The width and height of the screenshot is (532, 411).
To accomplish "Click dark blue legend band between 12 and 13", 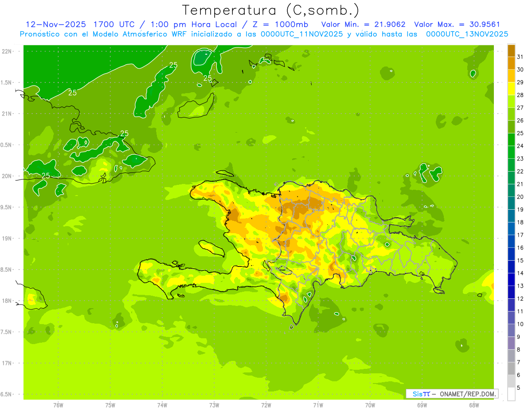I will [x=511, y=292].
